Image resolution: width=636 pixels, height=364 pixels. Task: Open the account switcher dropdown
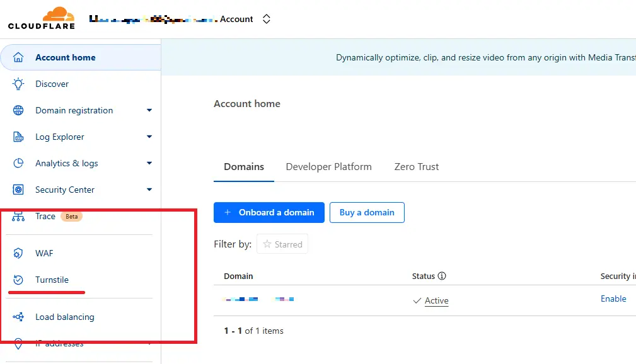267,19
